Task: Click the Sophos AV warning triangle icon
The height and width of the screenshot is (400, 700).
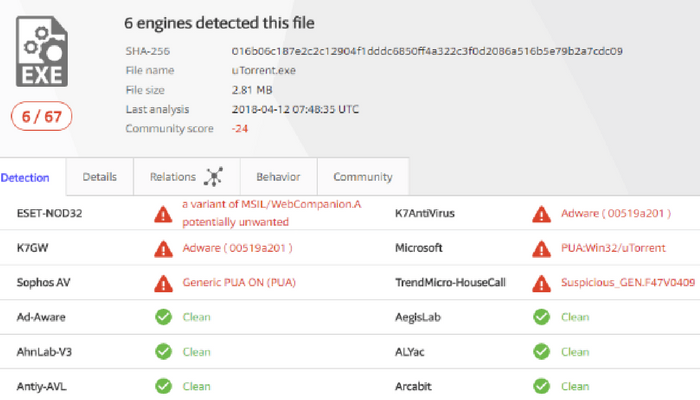Action: [x=163, y=283]
